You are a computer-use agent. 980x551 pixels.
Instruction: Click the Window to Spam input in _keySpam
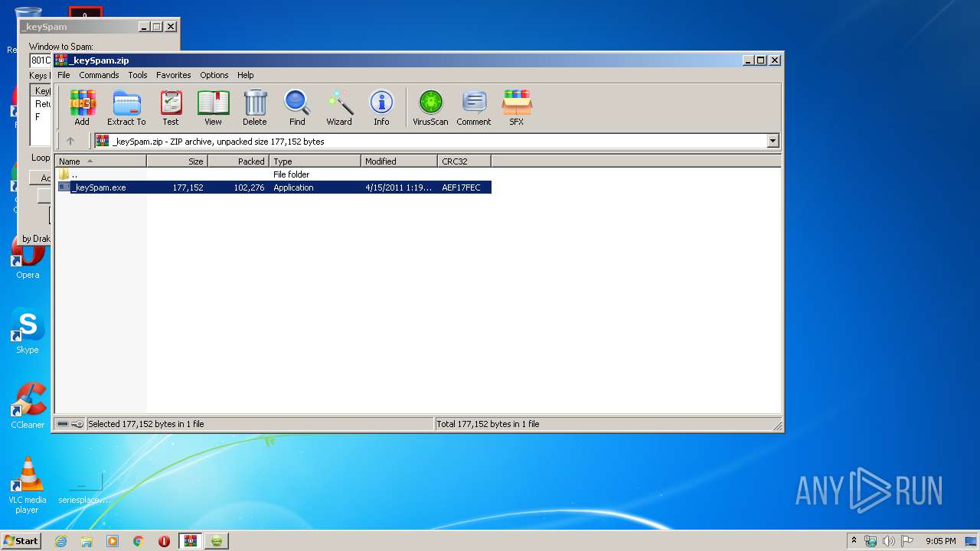coord(40,60)
